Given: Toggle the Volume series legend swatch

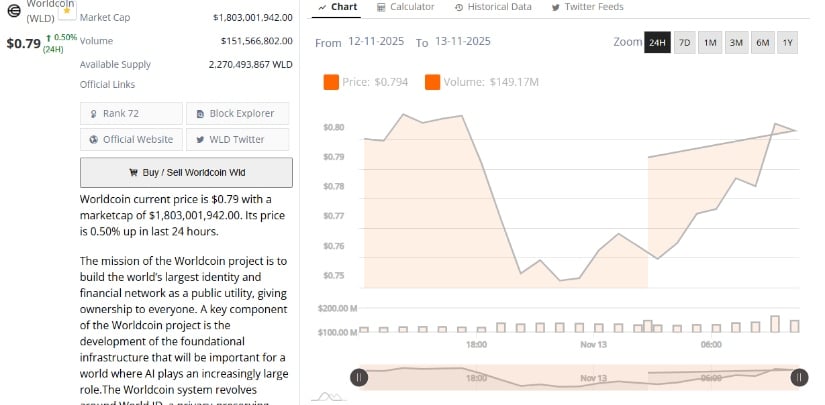Looking at the screenshot, I should [x=433, y=82].
